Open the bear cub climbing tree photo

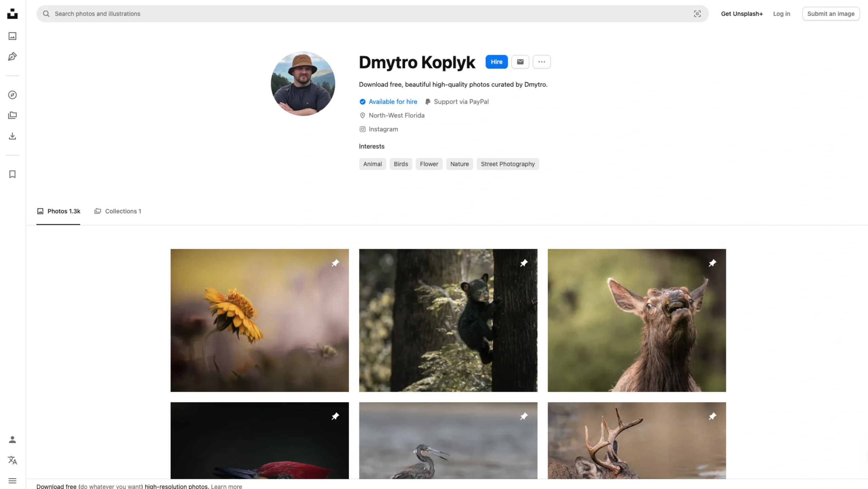coord(448,320)
